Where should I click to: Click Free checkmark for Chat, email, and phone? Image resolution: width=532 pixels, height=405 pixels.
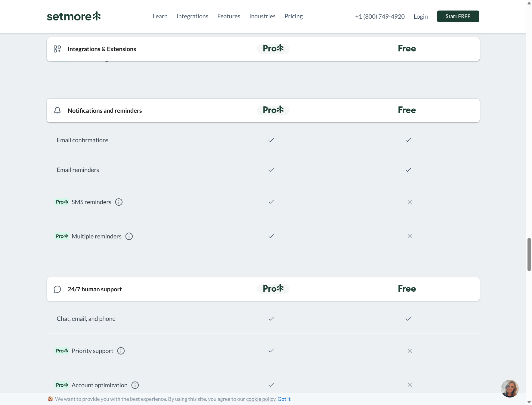(408, 319)
